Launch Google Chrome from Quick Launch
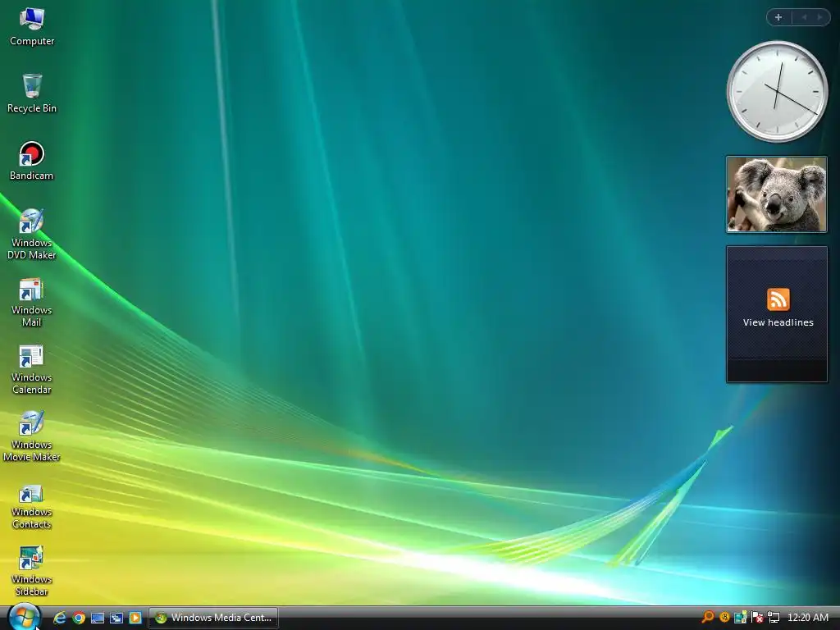 (x=79, y=618)
